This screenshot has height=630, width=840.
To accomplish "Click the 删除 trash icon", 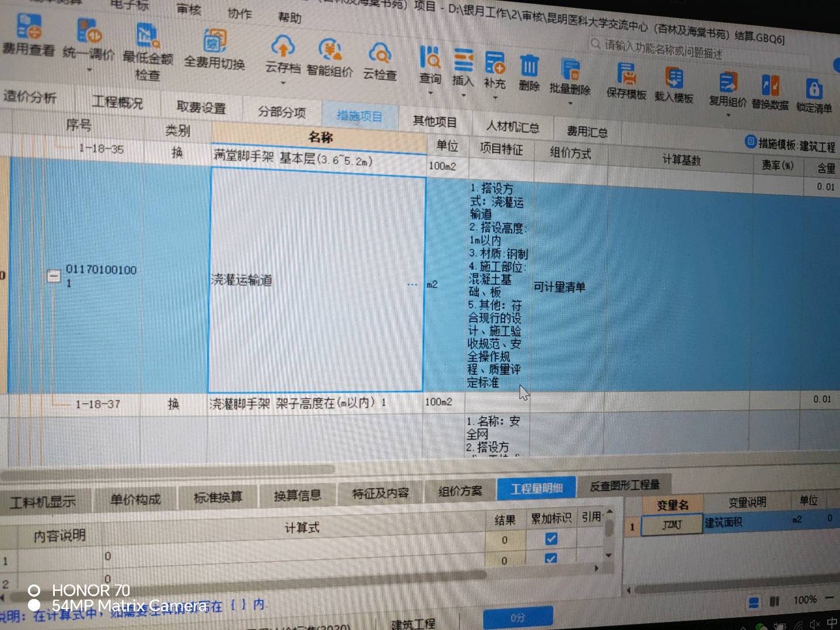I will pos(530,65).
